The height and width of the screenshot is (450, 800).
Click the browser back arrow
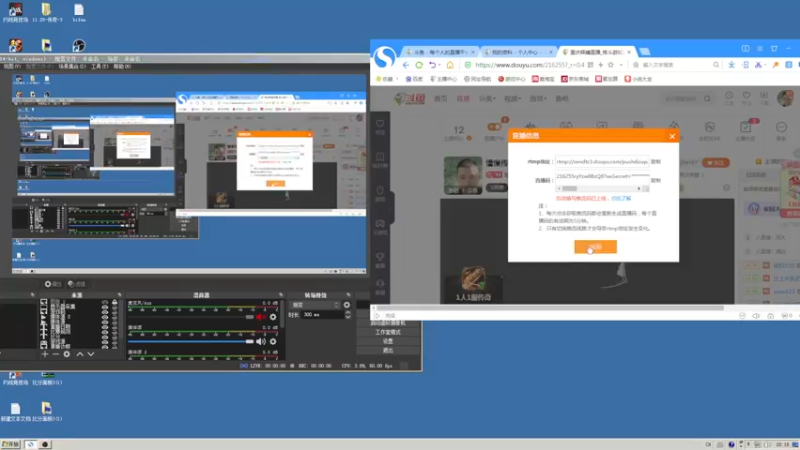pos(406,65)
